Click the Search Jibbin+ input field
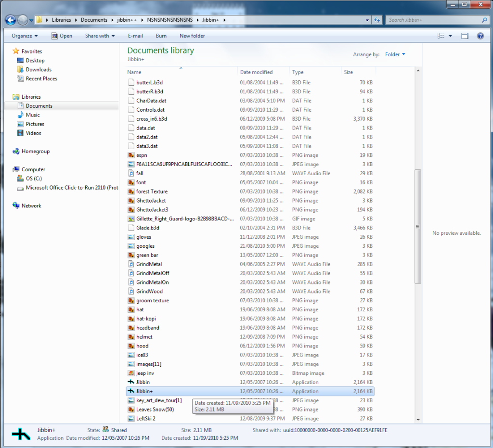 point(433,20)
